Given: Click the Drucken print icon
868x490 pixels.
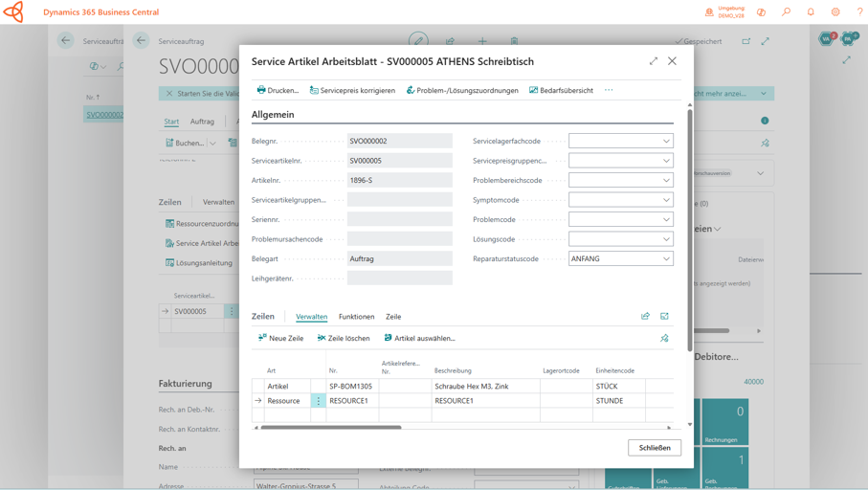Looking at the screenshot, I should 260,90.
